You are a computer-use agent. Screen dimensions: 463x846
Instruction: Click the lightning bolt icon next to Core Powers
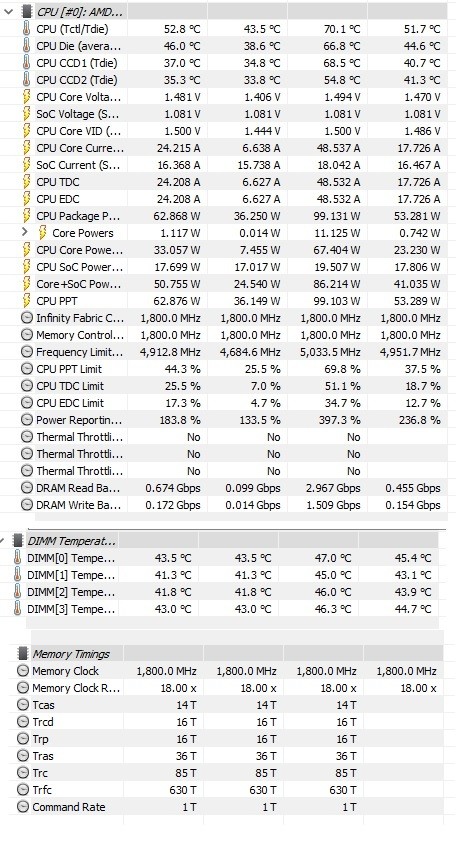[43, 233]
